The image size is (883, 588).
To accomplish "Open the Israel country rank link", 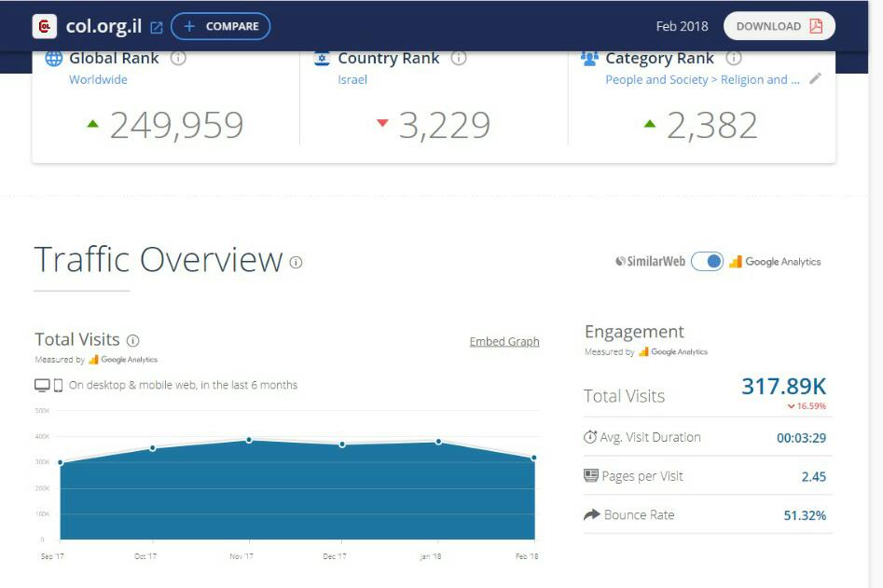I will tap(352, 79).
